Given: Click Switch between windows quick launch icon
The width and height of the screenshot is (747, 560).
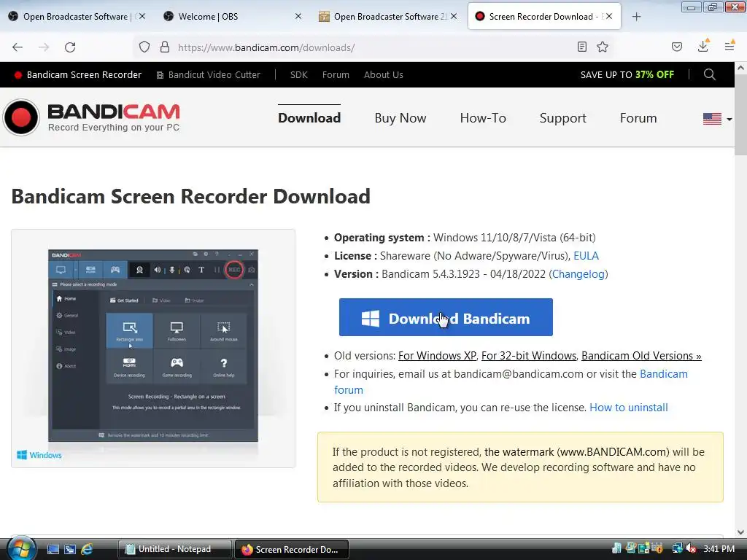Looking at the screenshot, I should (x=69, y=549).
